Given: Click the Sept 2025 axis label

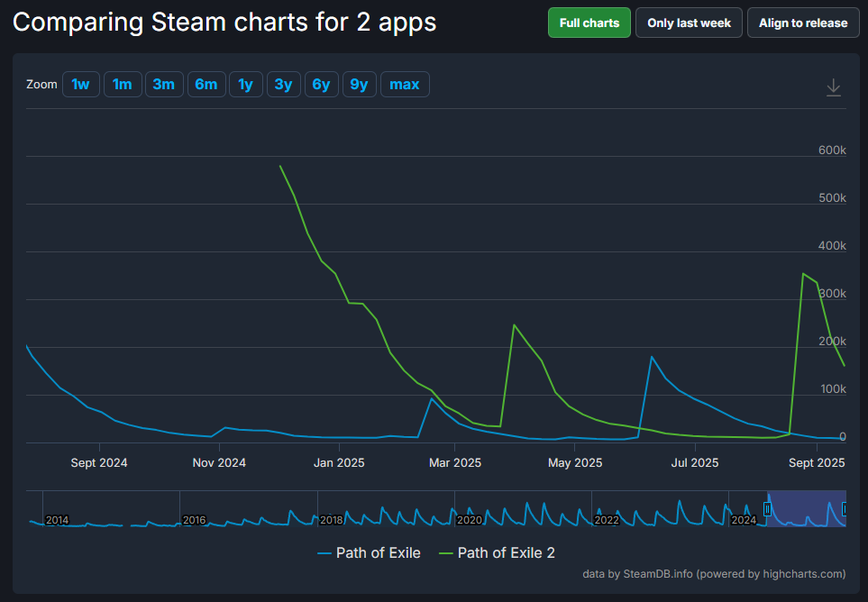Looking at the screenshot, I should (x=817, y=462).
